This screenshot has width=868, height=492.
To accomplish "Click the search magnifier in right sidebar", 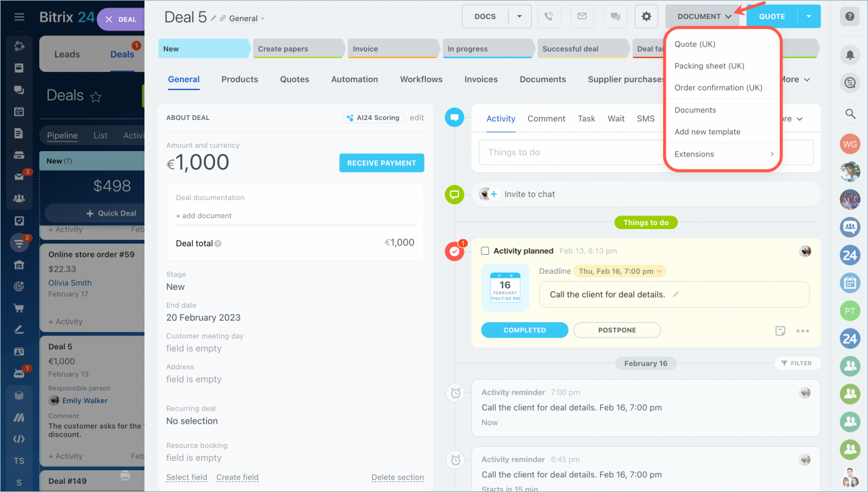I will (x=850, y=114).
